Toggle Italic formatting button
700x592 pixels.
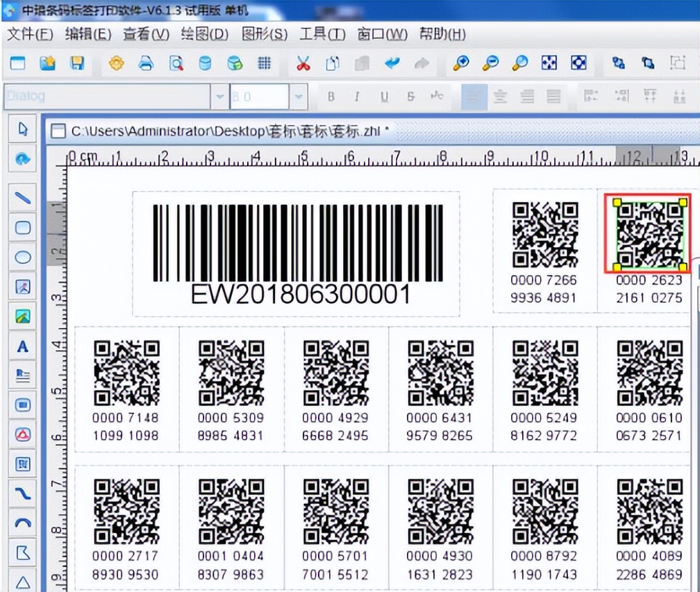click(357, 96)
